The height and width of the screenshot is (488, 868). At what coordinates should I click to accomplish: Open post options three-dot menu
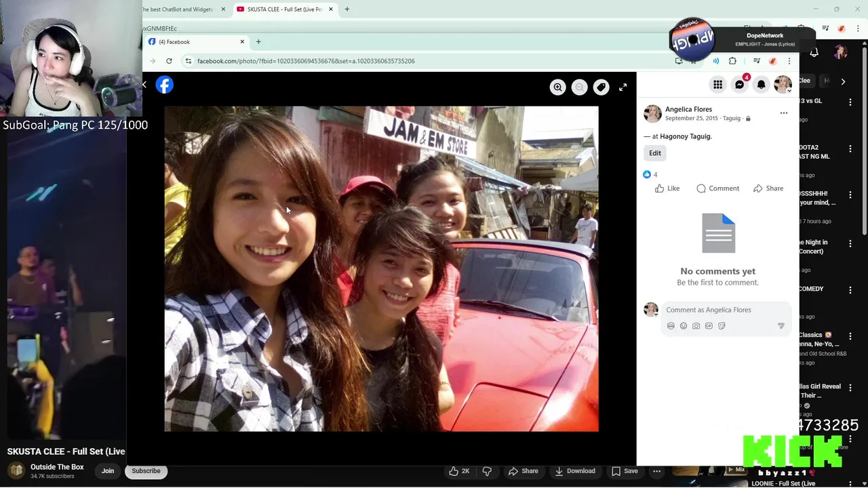point(783,113)
